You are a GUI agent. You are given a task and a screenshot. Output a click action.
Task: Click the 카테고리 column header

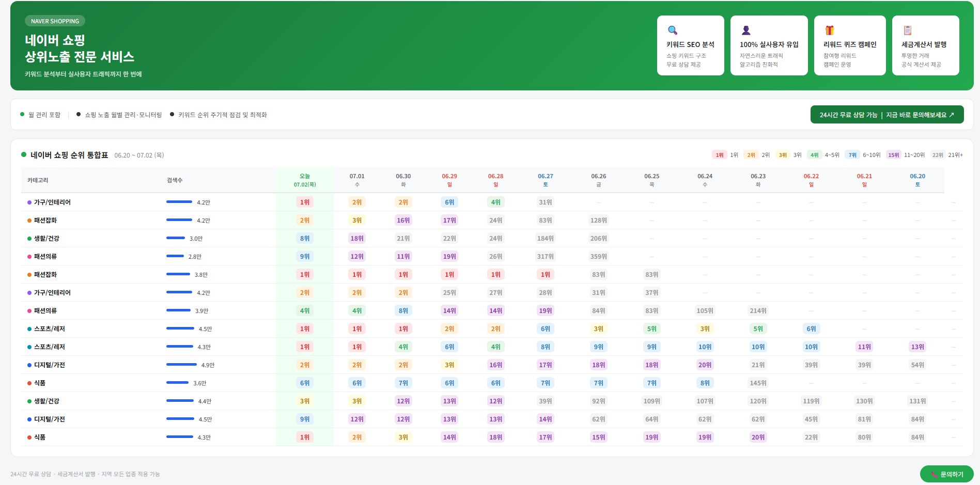click(x=38, y=180)
